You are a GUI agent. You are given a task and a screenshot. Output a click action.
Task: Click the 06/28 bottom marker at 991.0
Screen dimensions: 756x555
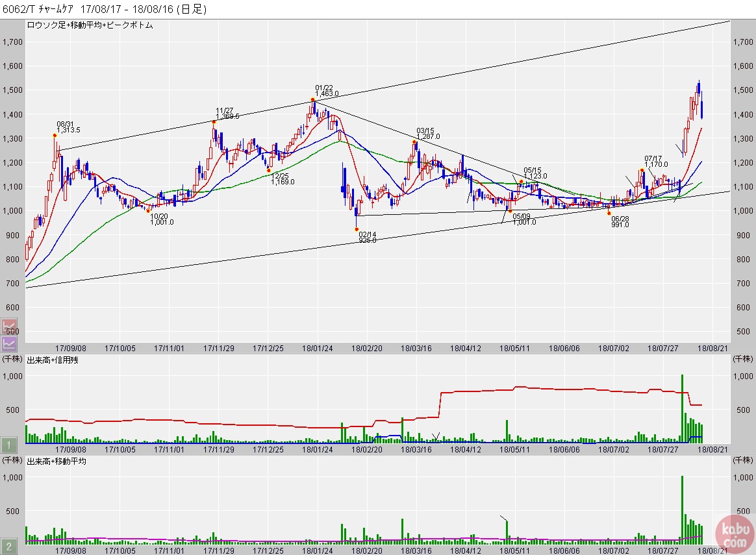609,213
